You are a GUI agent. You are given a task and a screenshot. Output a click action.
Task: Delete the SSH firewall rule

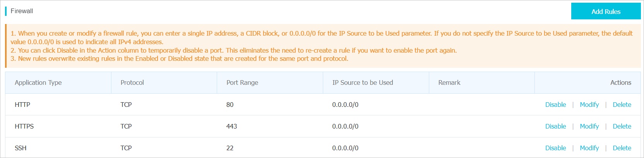click(x=622, y=148)
